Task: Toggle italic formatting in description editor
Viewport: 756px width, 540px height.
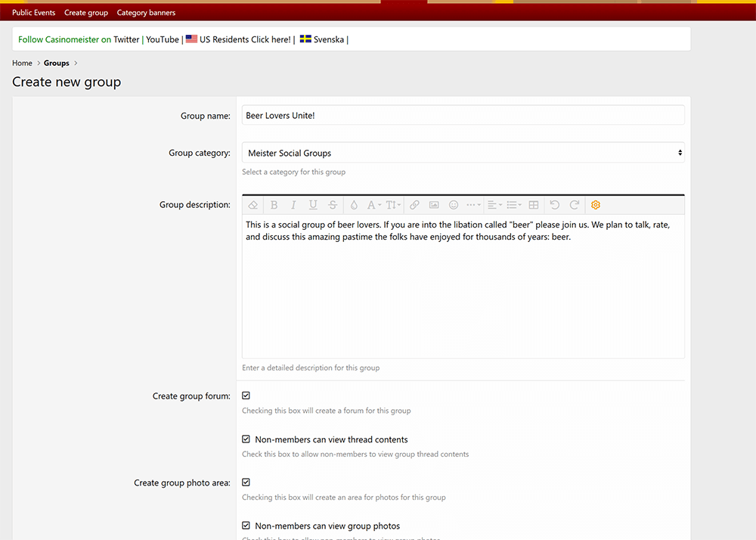Action: 293,205
